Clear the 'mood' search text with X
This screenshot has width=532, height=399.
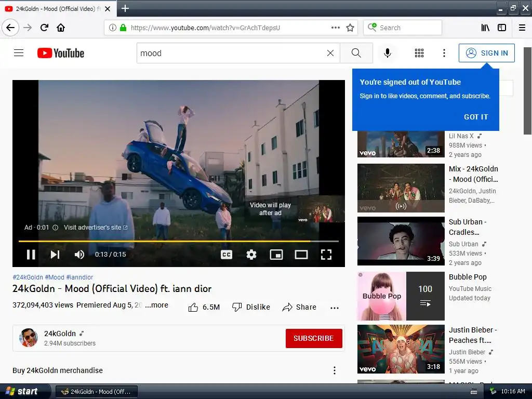[x=330, y=53]
